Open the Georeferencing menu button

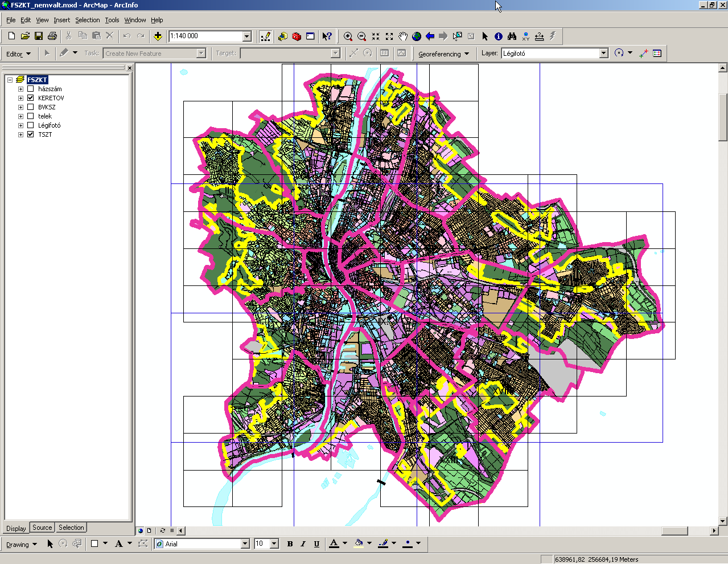444,54
